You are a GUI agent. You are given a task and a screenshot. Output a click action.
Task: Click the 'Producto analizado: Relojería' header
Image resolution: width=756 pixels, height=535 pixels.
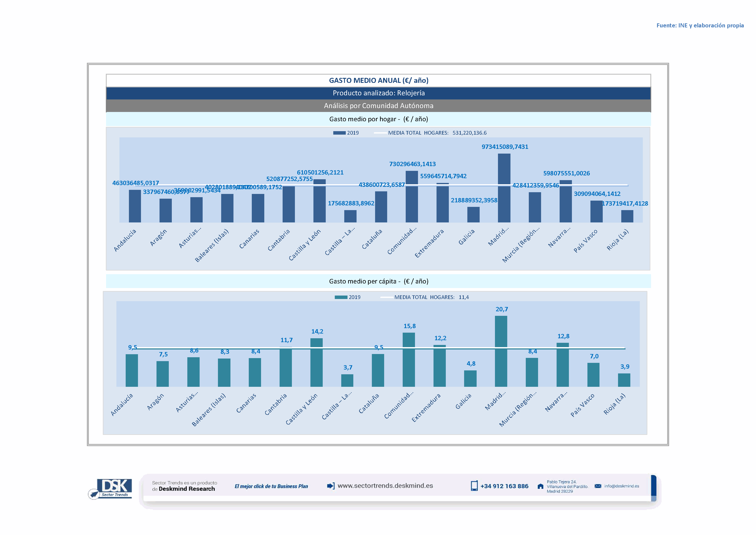coord(378,93)
